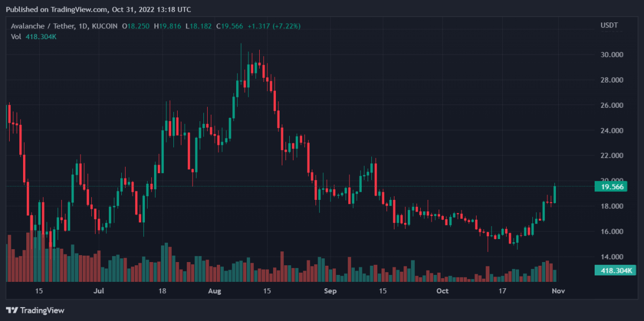Click the 26.000 price axis value
644x321 pixels.
pyautogui.click(x=611, y=105)
